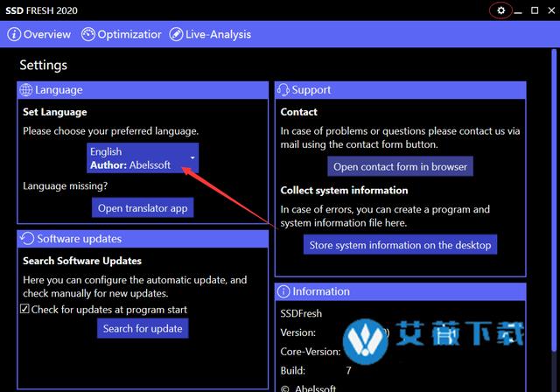Click the Language globe icon

25,90
